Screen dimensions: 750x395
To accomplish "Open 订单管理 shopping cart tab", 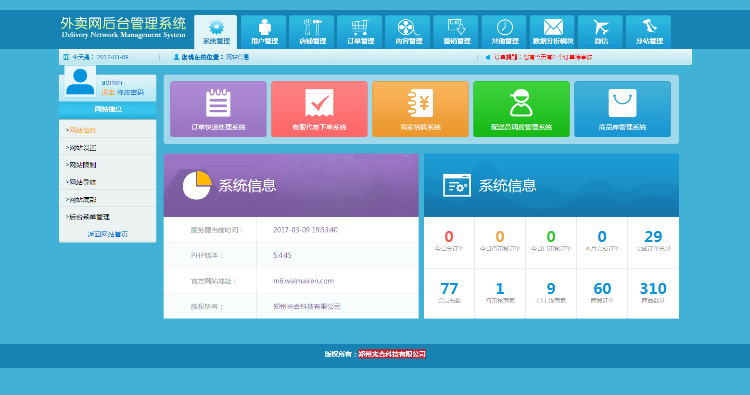I will [360, 32].
